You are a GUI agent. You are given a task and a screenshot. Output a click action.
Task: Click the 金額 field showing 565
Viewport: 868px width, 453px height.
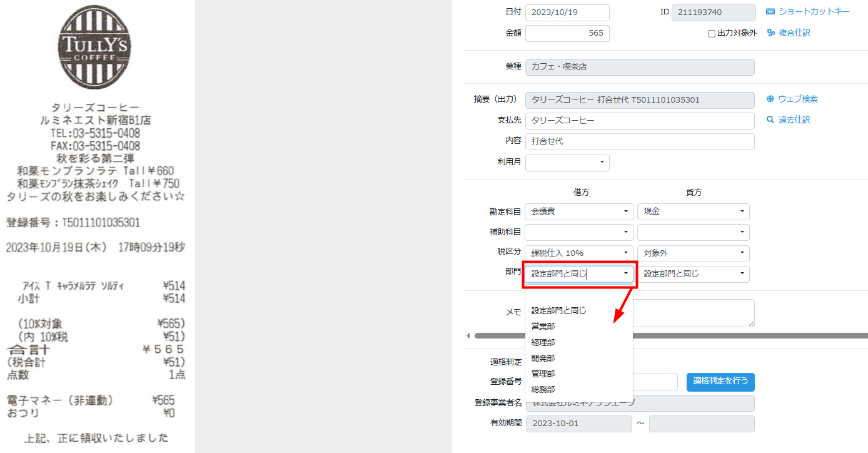(567, 33)
